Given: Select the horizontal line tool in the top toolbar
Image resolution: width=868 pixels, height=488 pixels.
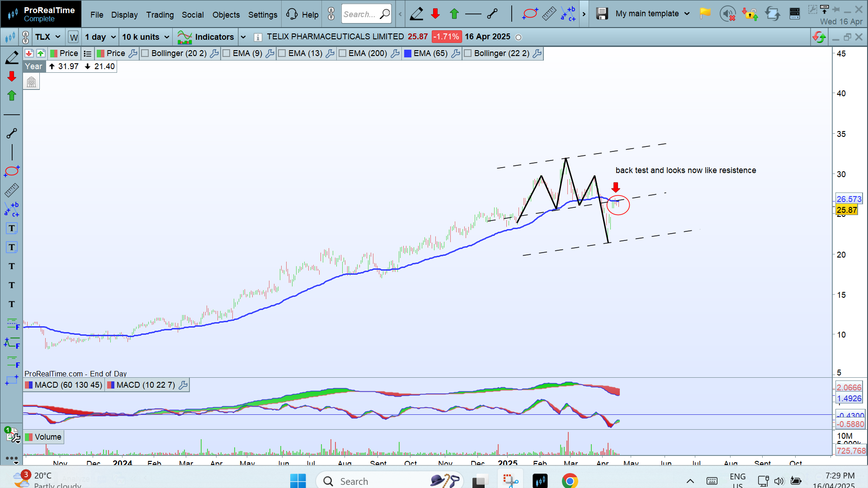Looking at the screenshot, I should coord(473,14).
